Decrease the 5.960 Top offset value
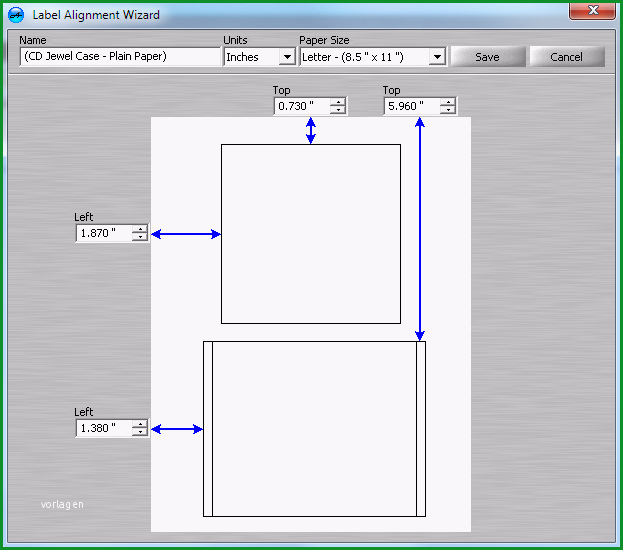The height and width of the screenshot is (550, 623). tap(448, 110)
